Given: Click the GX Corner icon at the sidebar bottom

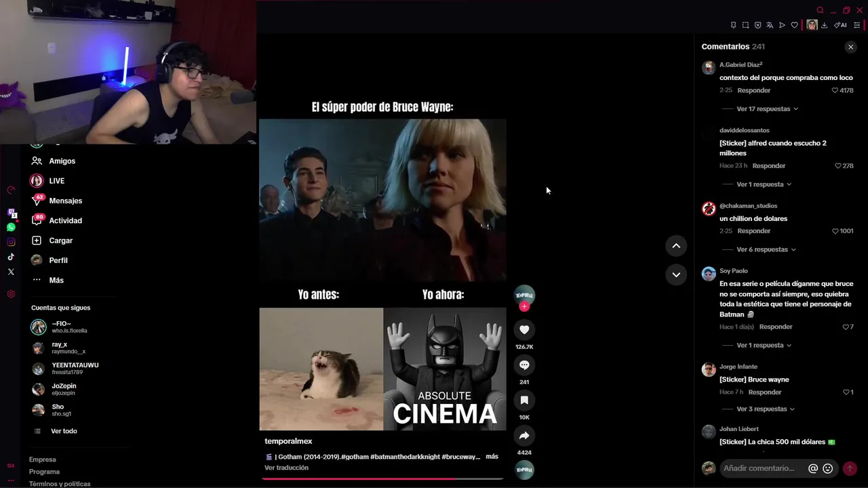Looking at the screenshot, I should (11, 466).
